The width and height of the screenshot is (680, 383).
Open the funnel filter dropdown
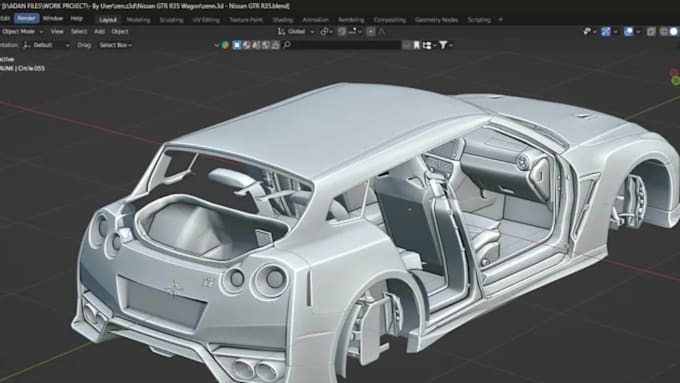(445, 45)
